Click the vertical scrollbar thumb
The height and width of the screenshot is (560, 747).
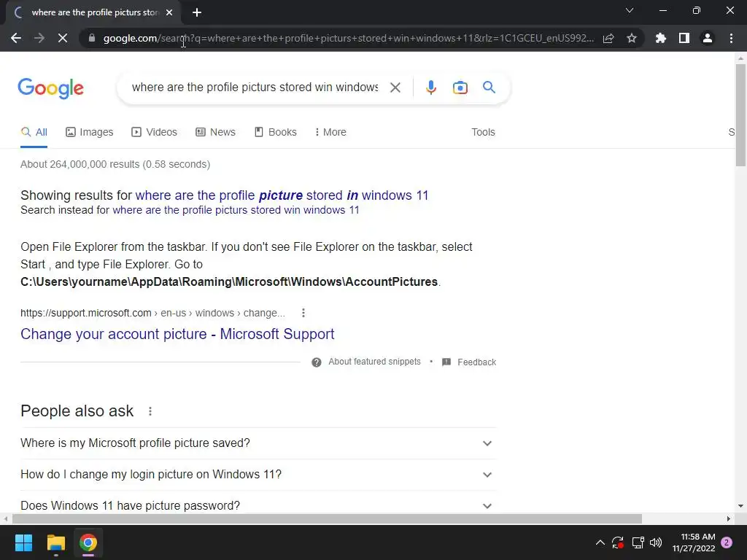pos(740,114)
